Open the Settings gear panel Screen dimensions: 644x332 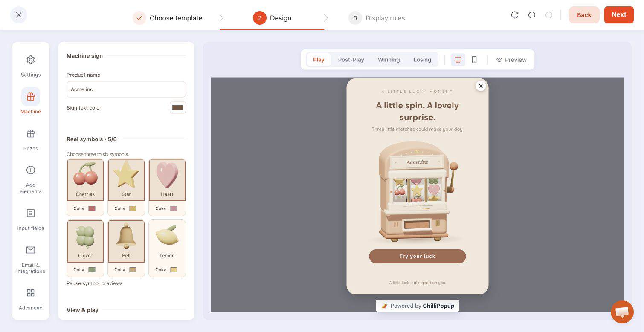point(31,66)
